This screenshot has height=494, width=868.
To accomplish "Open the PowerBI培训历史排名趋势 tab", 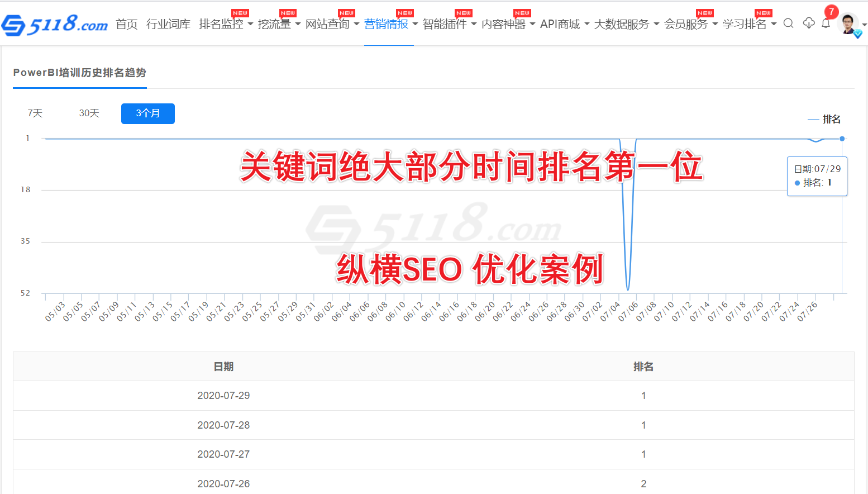I will pyautogui.click(x=79, y=73).
